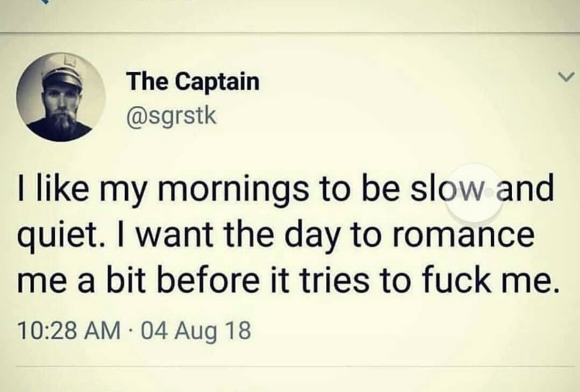Click The Captain's profile avatar
Viewport: 580px width, 392px height.
coord(60,97)
